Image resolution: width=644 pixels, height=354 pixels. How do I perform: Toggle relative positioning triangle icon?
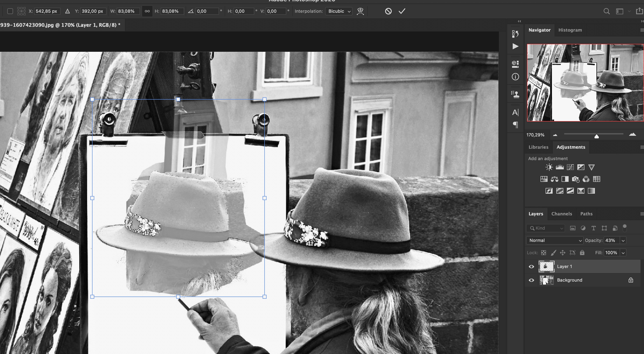pyautogui.click(x=67, y=11)
